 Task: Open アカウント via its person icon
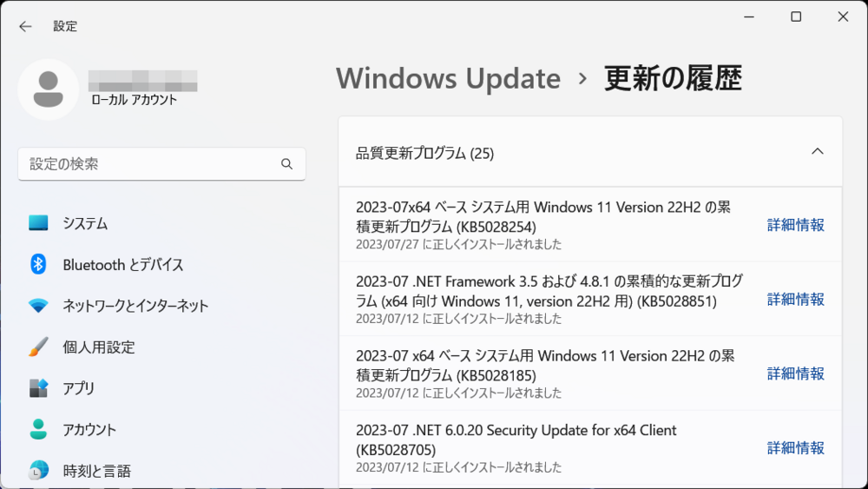tap(38, 429)
